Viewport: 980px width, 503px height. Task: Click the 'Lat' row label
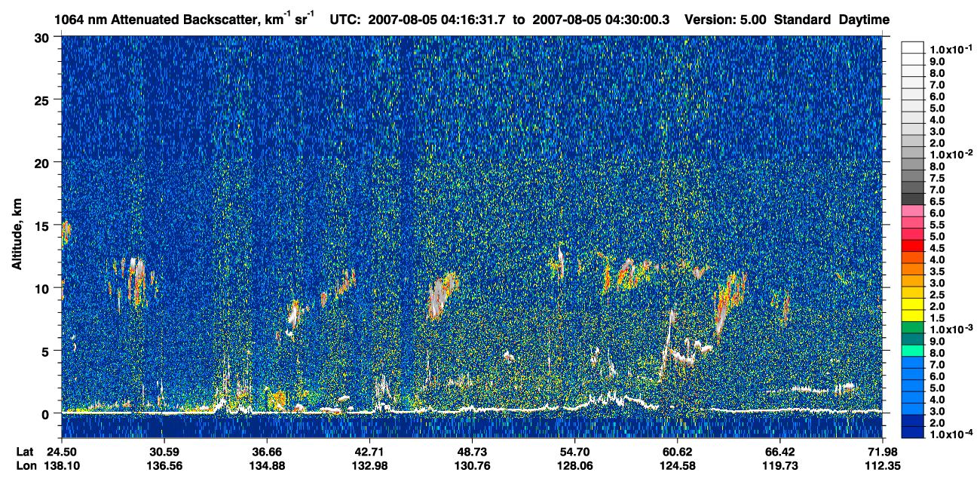coord(24,452)
